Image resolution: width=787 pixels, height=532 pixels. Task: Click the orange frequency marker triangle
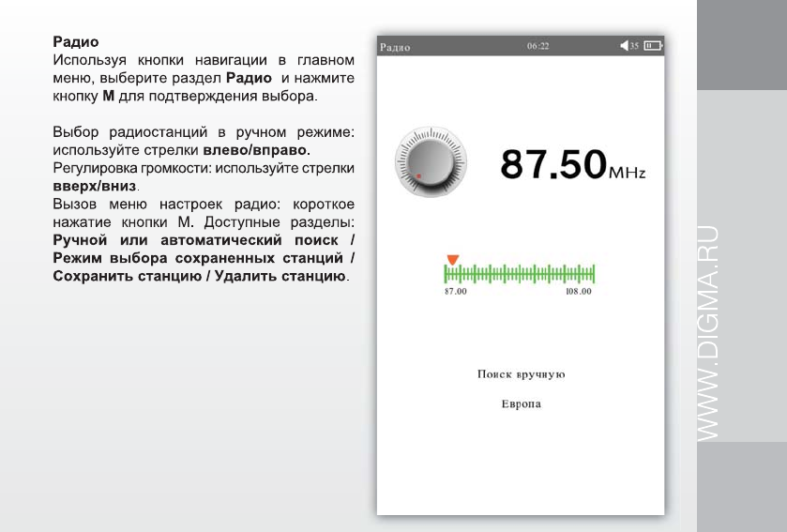[x=453, y=260]
